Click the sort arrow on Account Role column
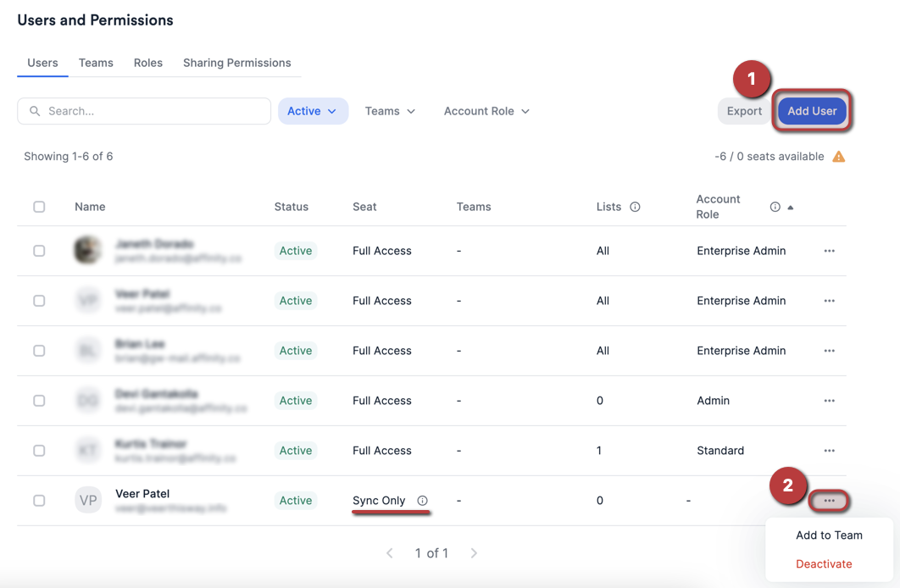Image resolution: width=900 pixels, height=588 pixels. [789, 206]
